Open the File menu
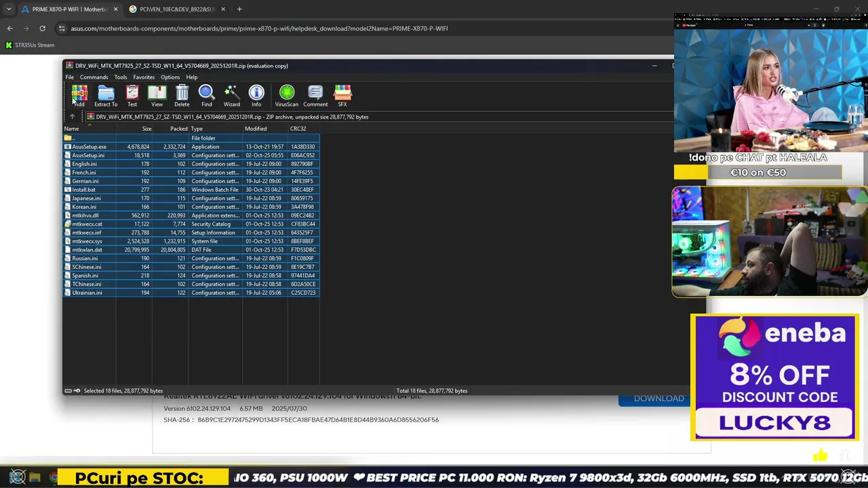This screenshot has height=488, width=868. pos(69,77)
